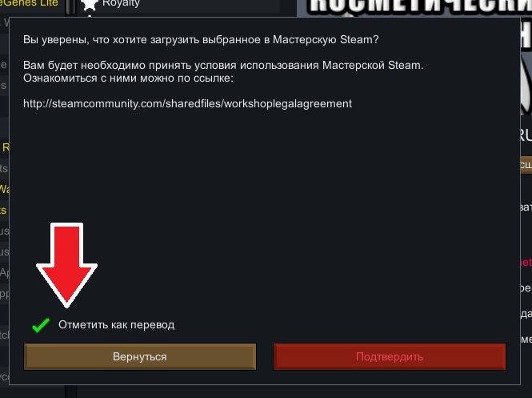Screen dimensions: 532x398
Task: Open the steamcommunity workshop legal agreement URL
Action: pos(188,103)
